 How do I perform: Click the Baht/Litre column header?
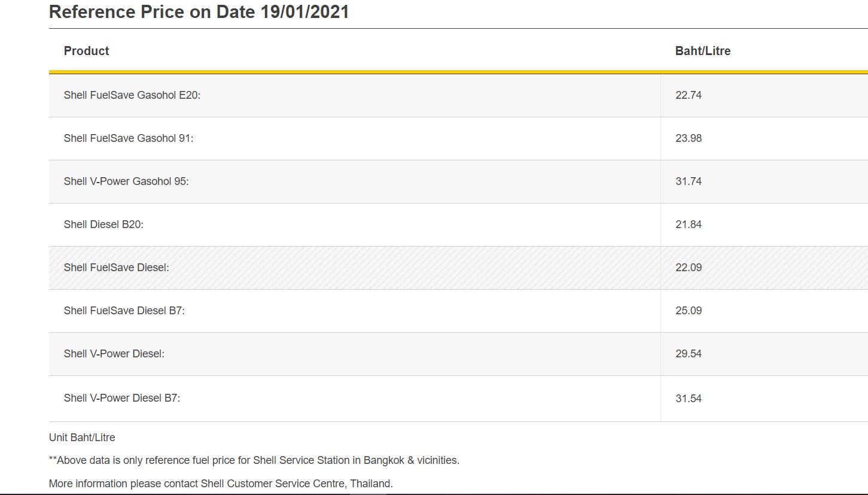(703, 51)
